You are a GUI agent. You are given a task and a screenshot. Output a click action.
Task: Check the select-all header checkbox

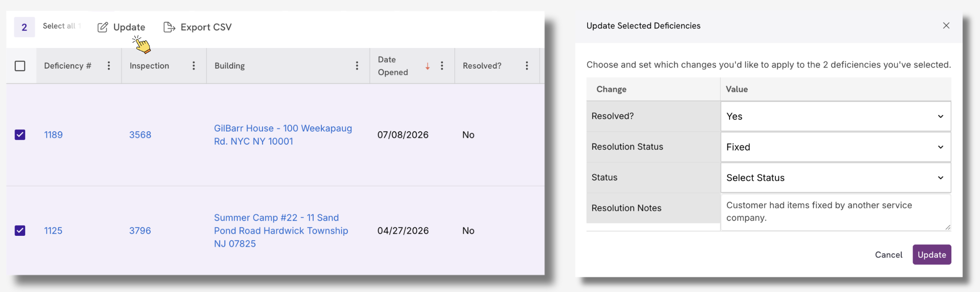[x=20, y=66]
